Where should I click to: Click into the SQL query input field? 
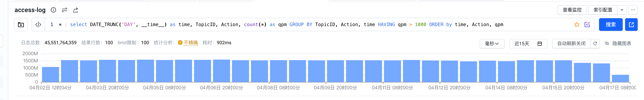coord(300,25)
